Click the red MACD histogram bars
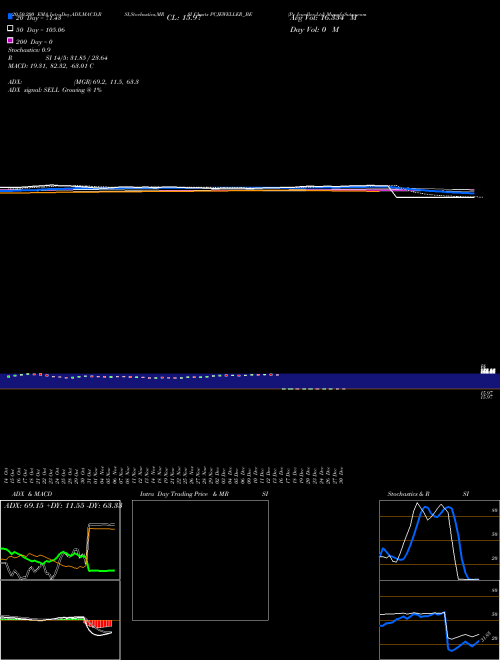The image size is (500, 660). [x=98, y=624]
